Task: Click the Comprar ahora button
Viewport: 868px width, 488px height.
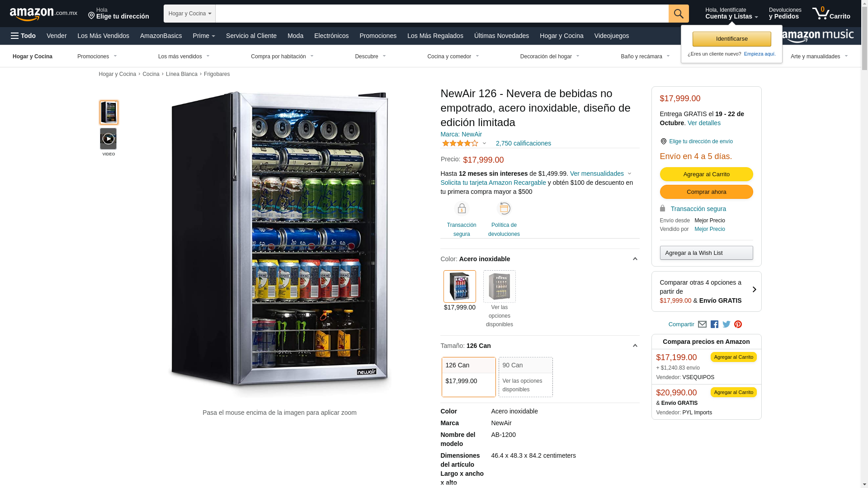Action: coord(706,192)
